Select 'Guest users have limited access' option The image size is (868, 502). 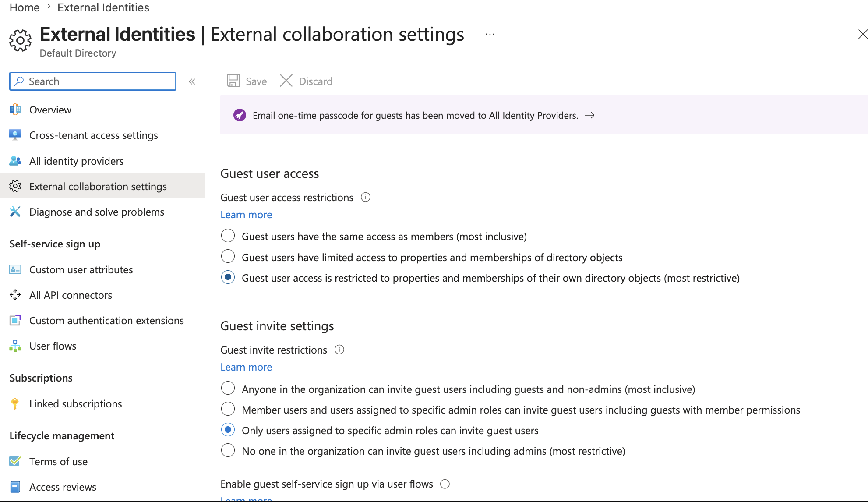click(228, 256)
